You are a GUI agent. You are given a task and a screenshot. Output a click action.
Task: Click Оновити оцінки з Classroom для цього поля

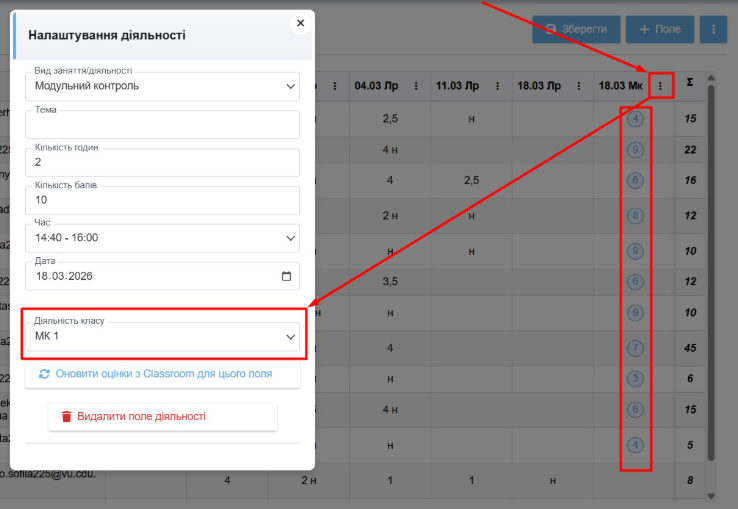tap(162, 374)
